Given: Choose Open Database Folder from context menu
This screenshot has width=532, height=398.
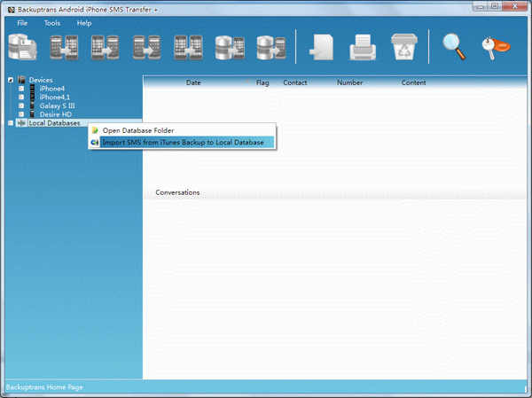Looking at the screenshot, I should [x=182, y=130].
